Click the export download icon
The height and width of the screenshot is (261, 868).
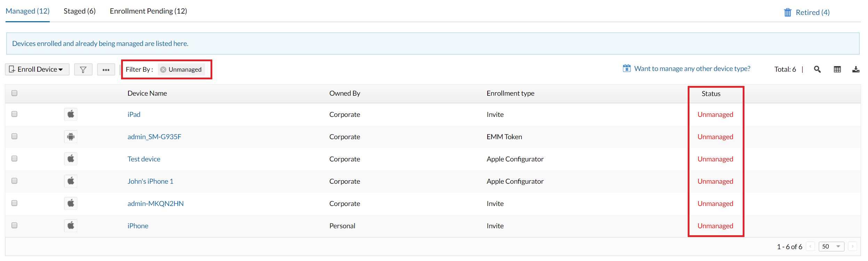855,69
